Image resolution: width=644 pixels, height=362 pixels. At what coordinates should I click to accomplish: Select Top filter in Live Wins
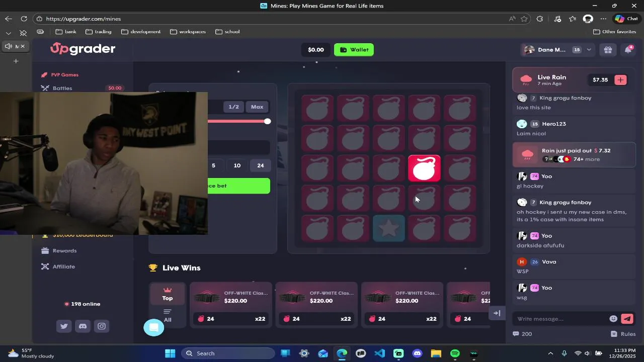168,294
